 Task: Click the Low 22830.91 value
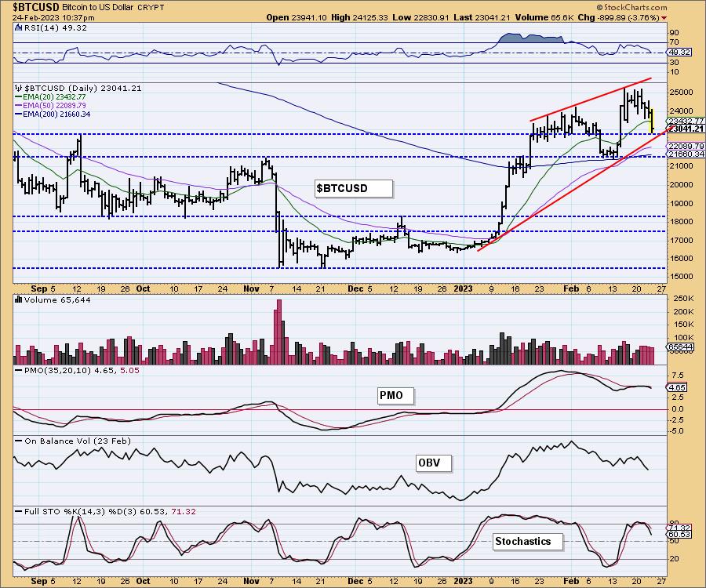420,17
